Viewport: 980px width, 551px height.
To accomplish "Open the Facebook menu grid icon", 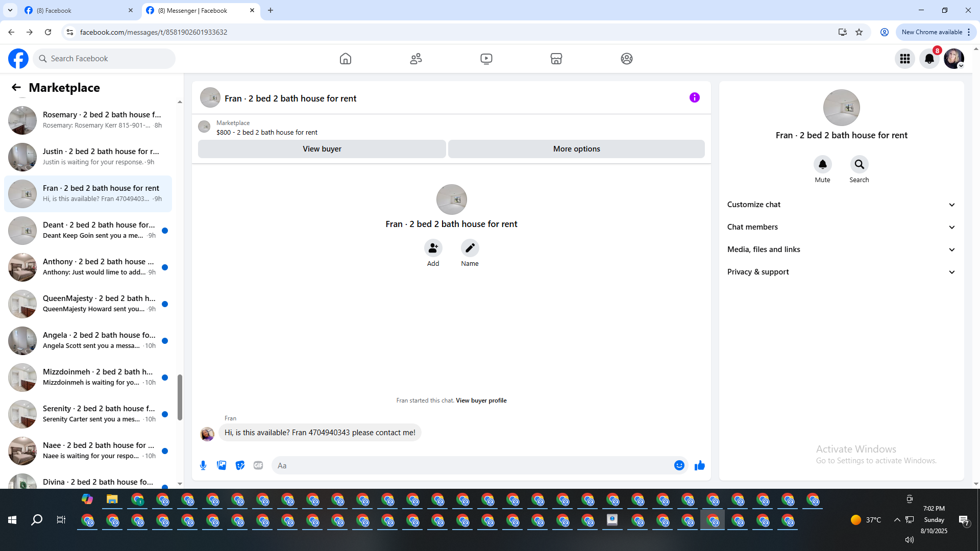I will click(x=904, y=59).
